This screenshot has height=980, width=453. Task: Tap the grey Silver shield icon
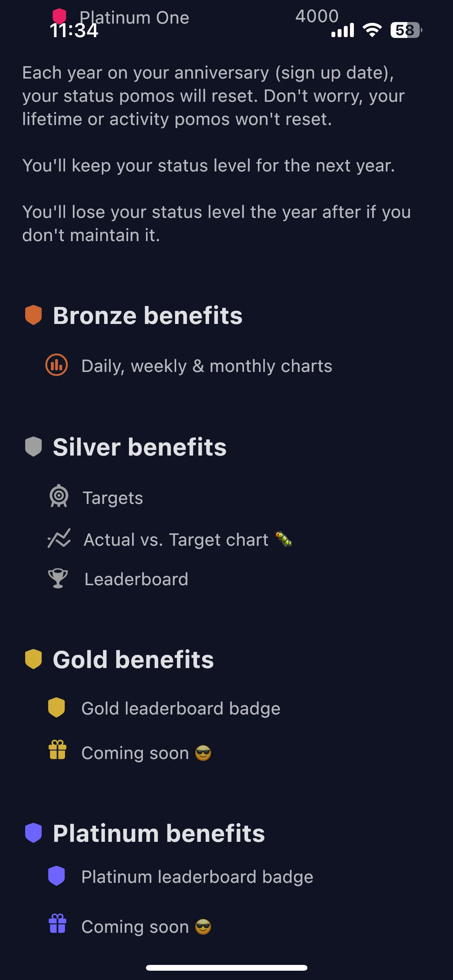click(33, 447)
